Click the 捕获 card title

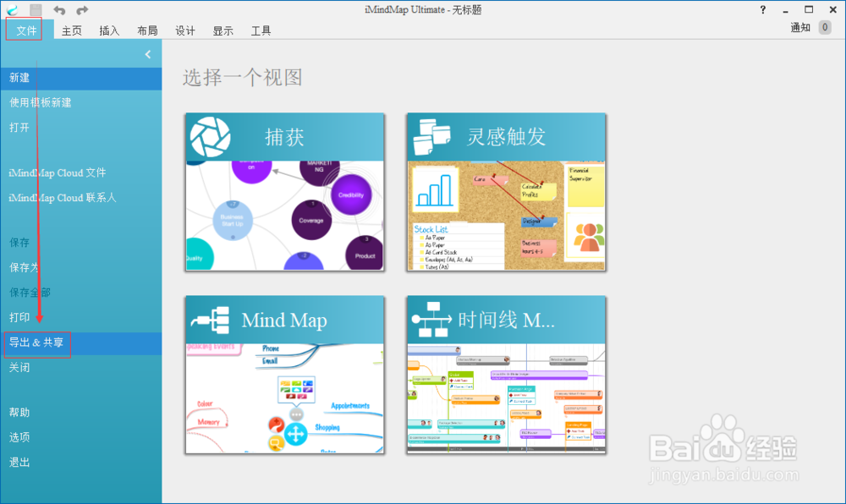click(x=284, y=138)
